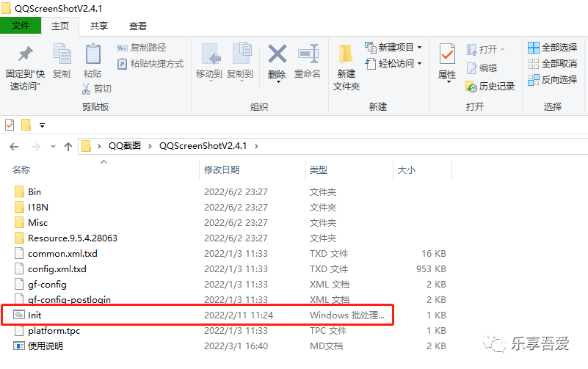The image size is (588, 369).
Task: Click the Cut scissors icon
Action: (86, 89)
